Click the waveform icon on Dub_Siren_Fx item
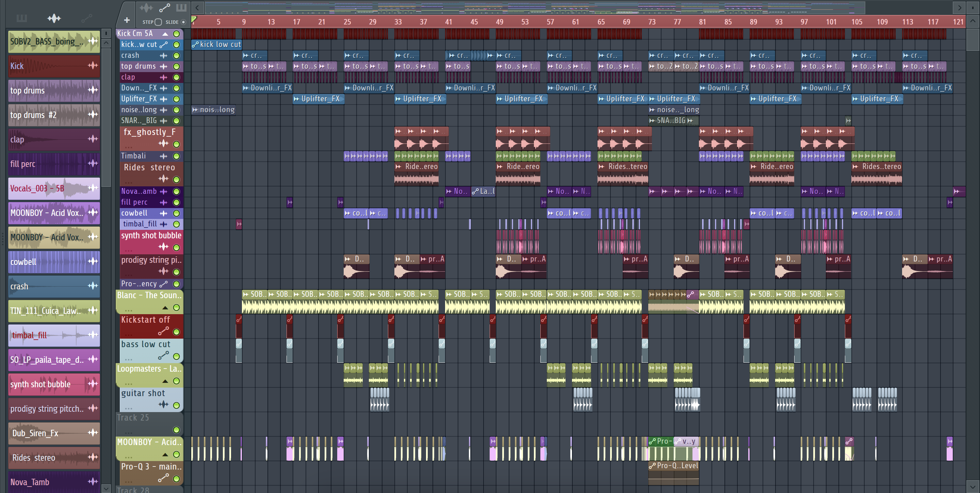 (x=93, y=432)
